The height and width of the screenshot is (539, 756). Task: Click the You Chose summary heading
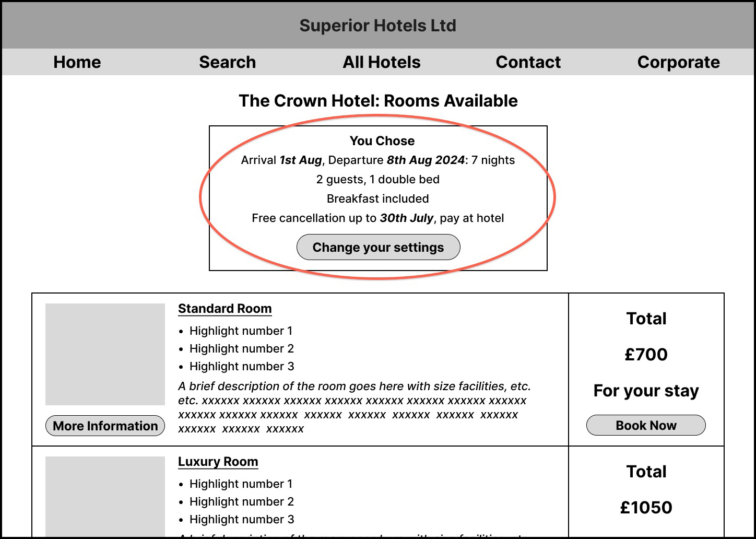click(382, 141)
